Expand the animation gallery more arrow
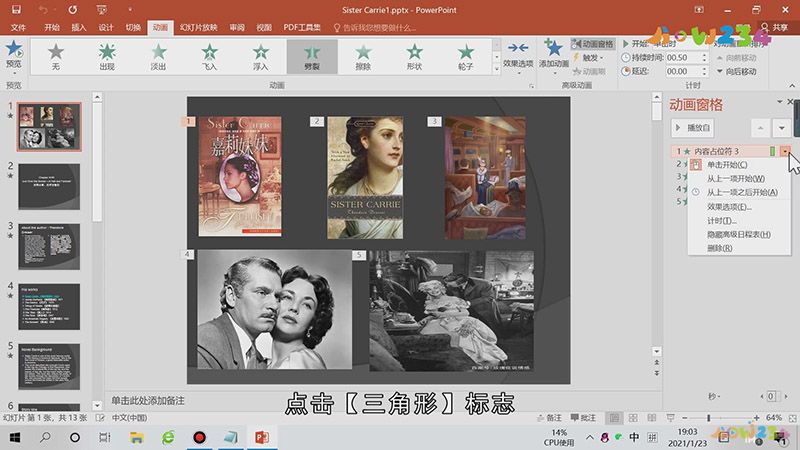 click(x=496, y=69)
